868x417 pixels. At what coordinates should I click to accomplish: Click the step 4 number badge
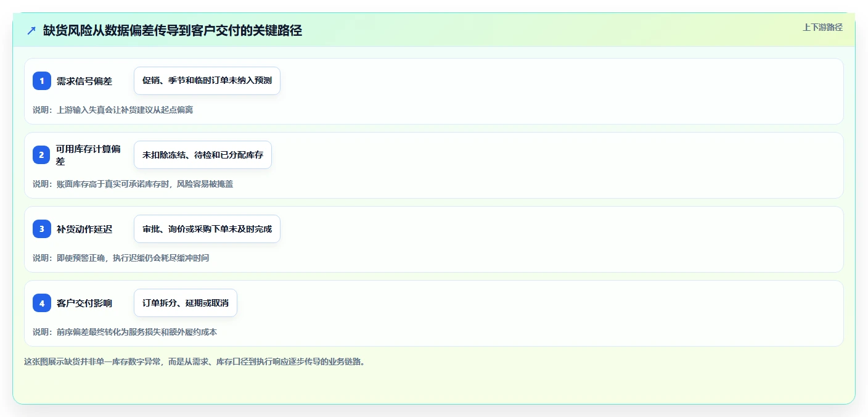42,303
